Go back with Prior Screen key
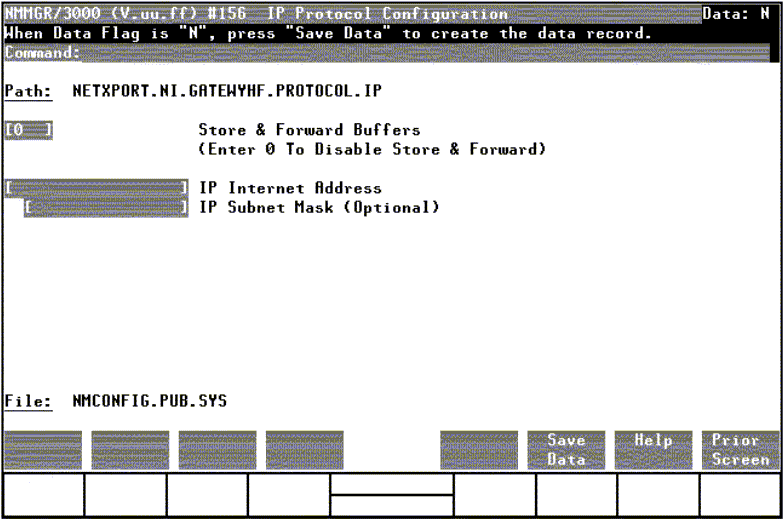The width and height of the screenshot is (783, 520). click(741, 450)
